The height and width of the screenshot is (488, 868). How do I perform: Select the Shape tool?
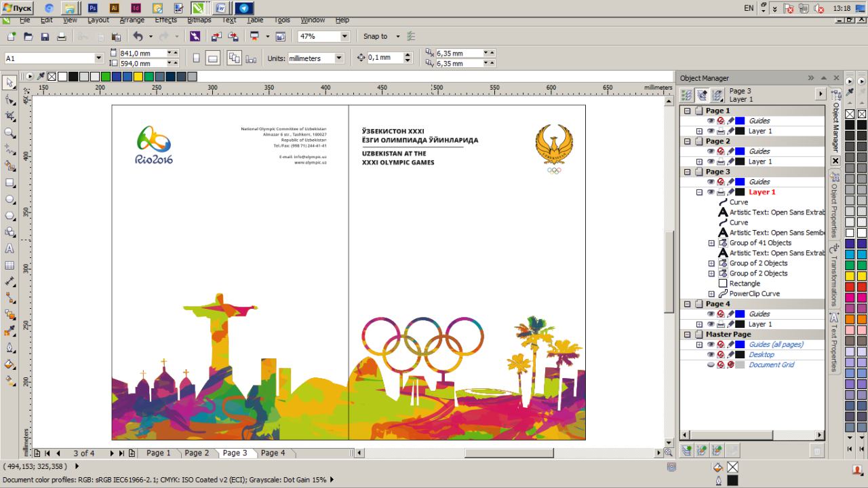tap(9, 100)
